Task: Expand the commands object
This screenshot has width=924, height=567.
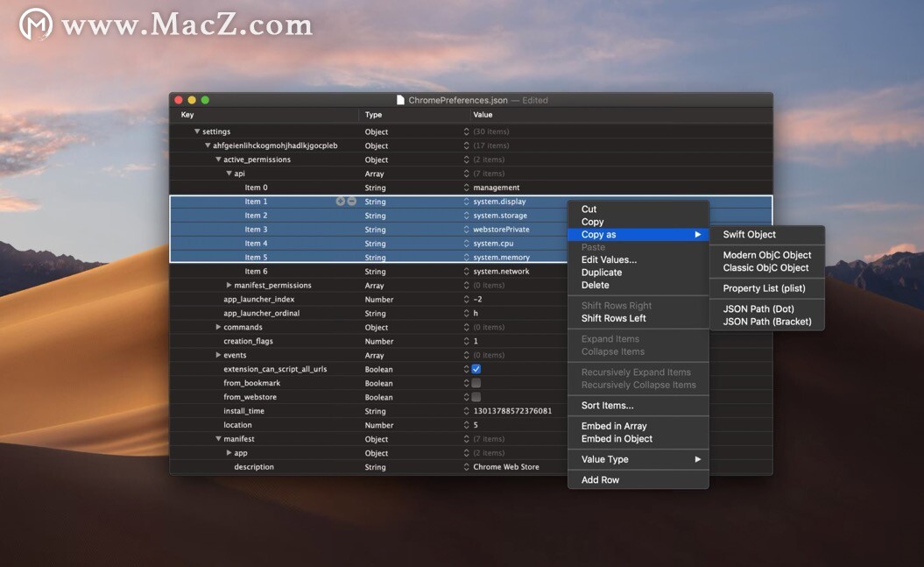Action: pyautogui.click(x=218, y=327)
